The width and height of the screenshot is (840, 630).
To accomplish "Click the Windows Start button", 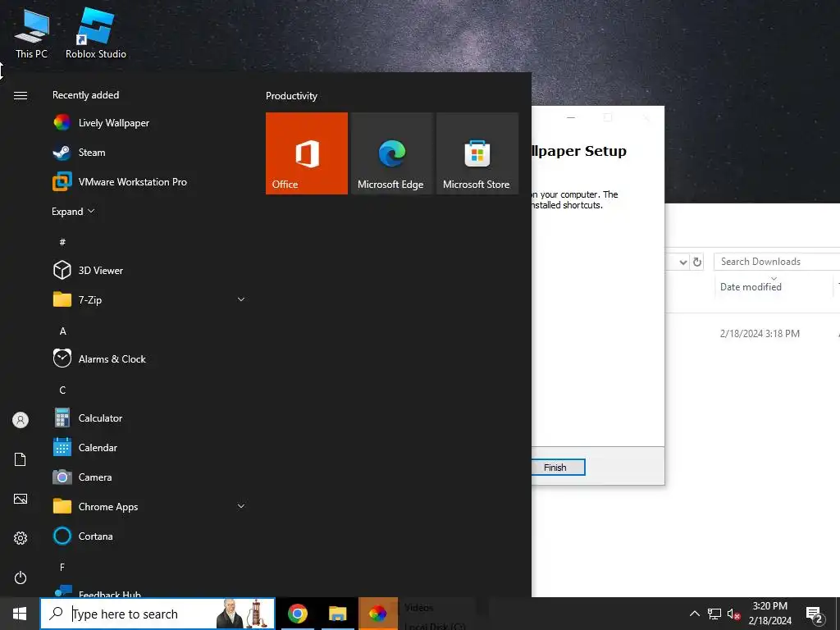I will click(x=20, y=614).
